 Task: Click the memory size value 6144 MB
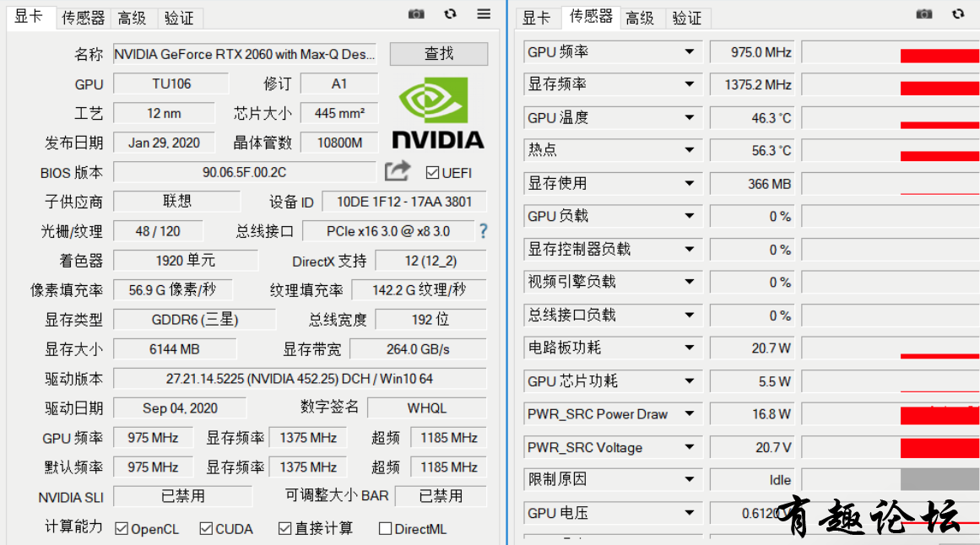(x=175, y=349)
